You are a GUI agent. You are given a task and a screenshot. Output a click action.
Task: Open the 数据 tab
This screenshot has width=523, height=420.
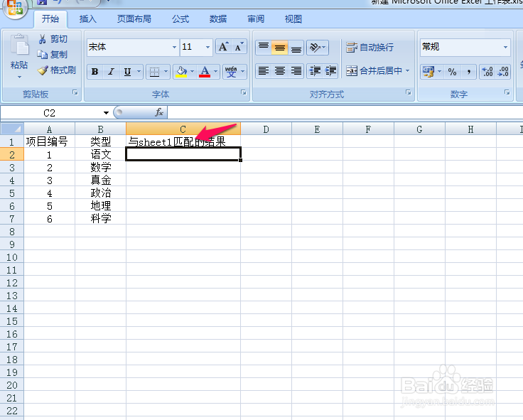click(218, 19)
